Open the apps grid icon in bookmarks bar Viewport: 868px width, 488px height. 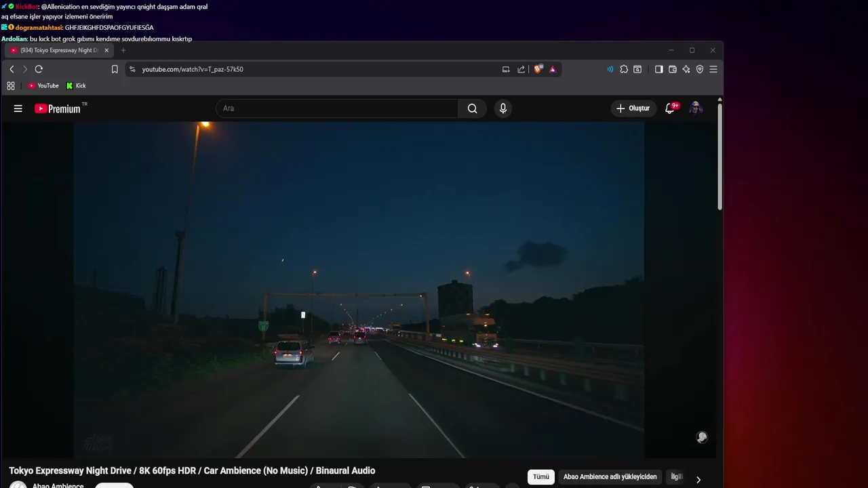click(11, 86)
